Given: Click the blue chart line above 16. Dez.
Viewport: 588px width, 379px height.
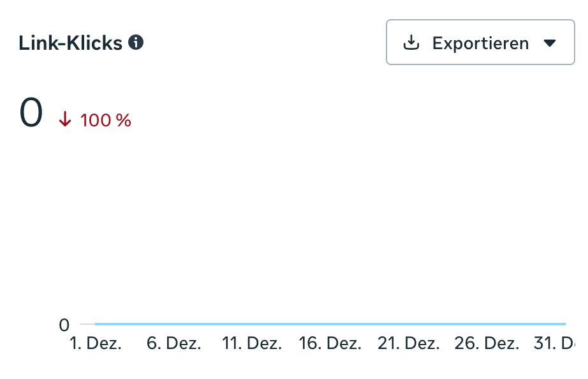Looking at the screenshot, I should tap(330, 324).
